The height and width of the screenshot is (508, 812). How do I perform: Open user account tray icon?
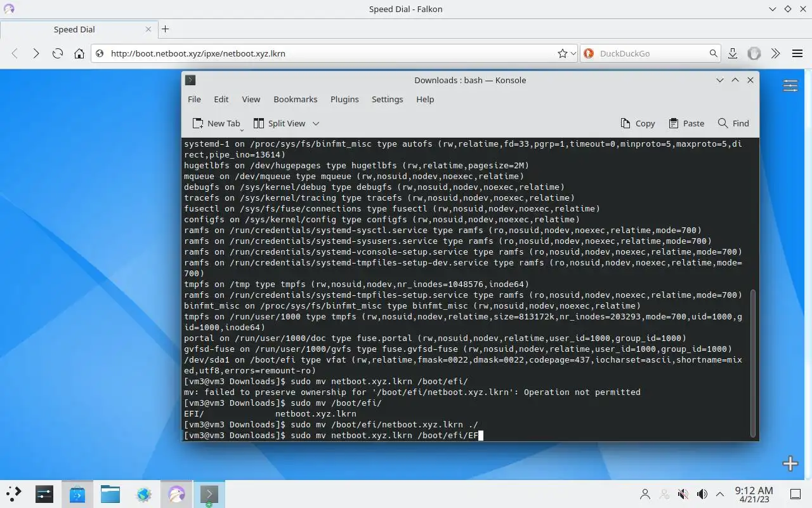pos(645,494)
